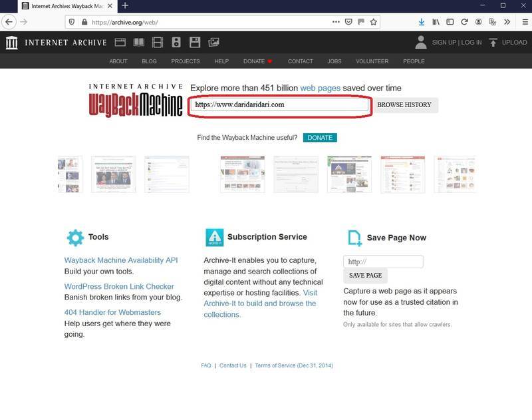Open the VOLUNTEER menu item

coord(372,61)
